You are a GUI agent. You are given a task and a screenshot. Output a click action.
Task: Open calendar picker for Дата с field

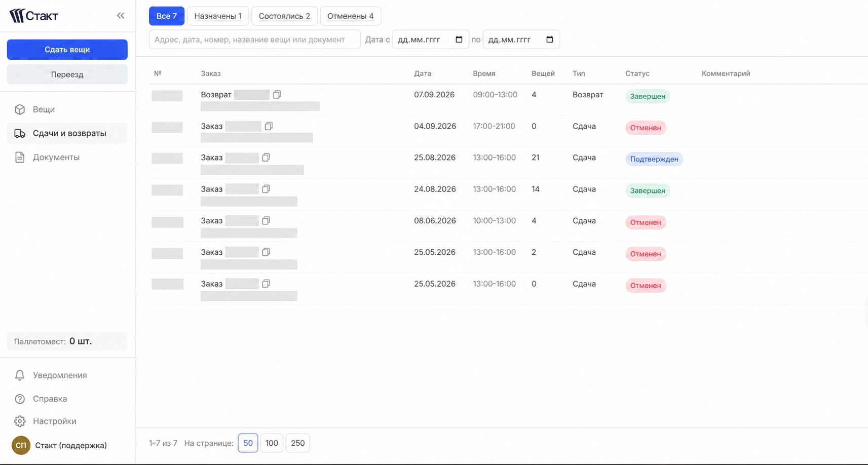click(459, 40)
